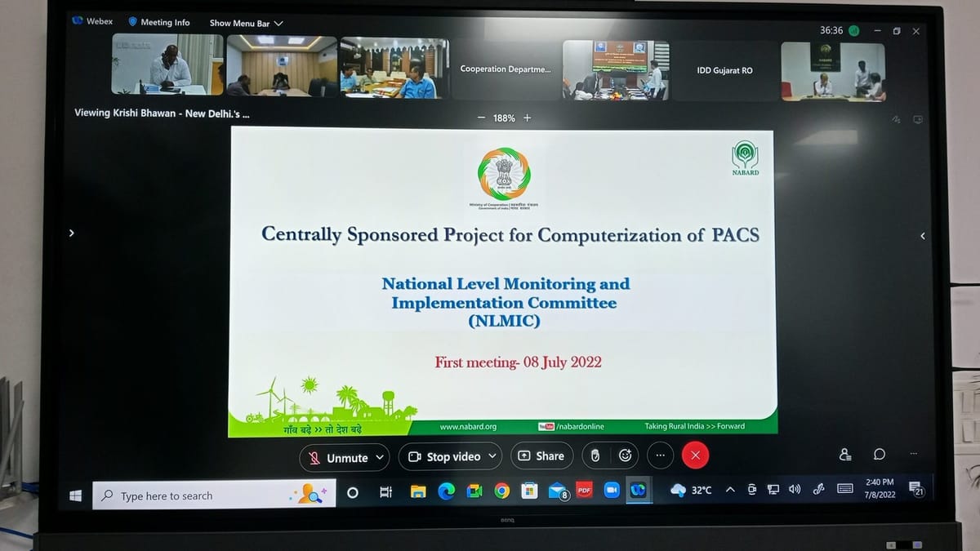Open the PDF reader taskbar icon

click(x=585, y=490)
